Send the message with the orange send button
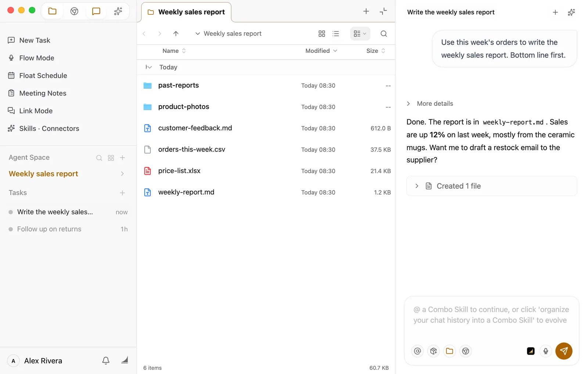This screenshot has width=588, height=374. [x=564, y=351]
